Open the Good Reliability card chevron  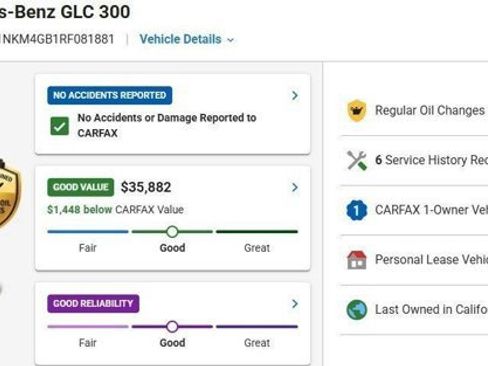click(x=295, y=304)
